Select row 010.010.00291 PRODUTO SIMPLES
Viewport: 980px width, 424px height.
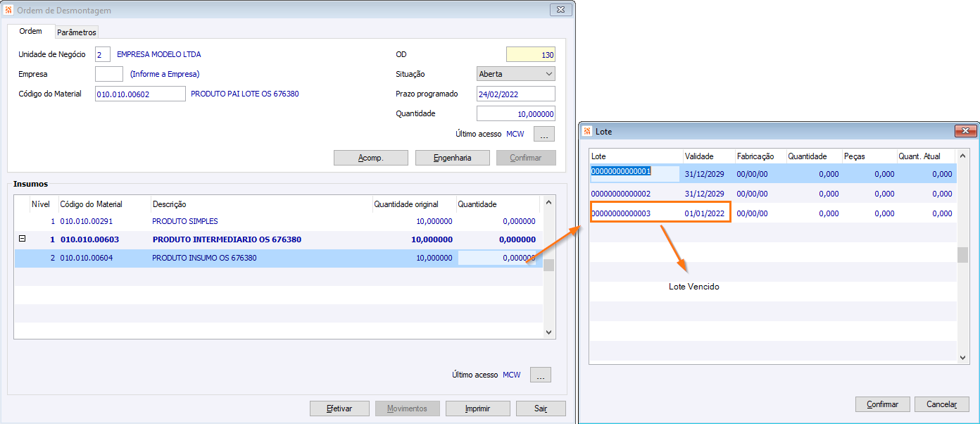(x=278, y=221)
